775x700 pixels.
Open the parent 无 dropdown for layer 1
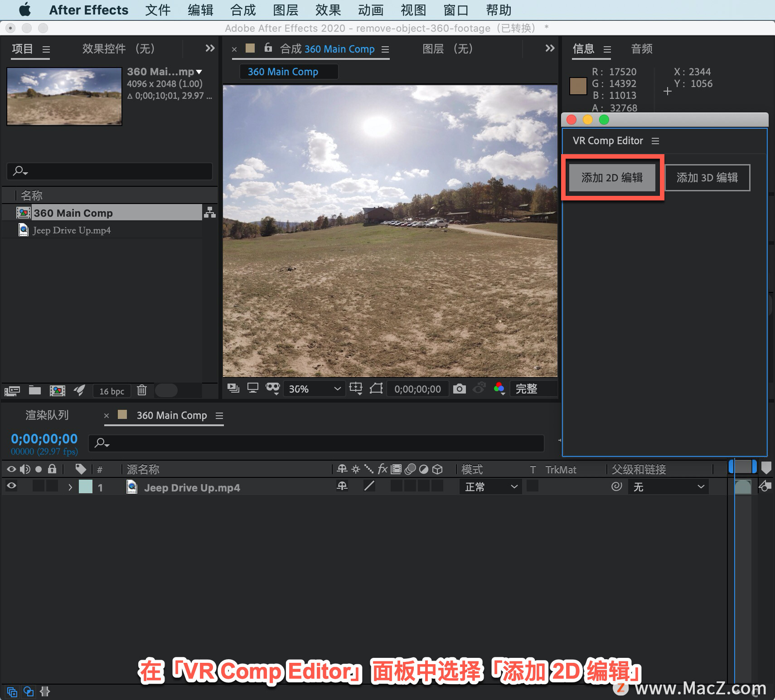[668, 486]
